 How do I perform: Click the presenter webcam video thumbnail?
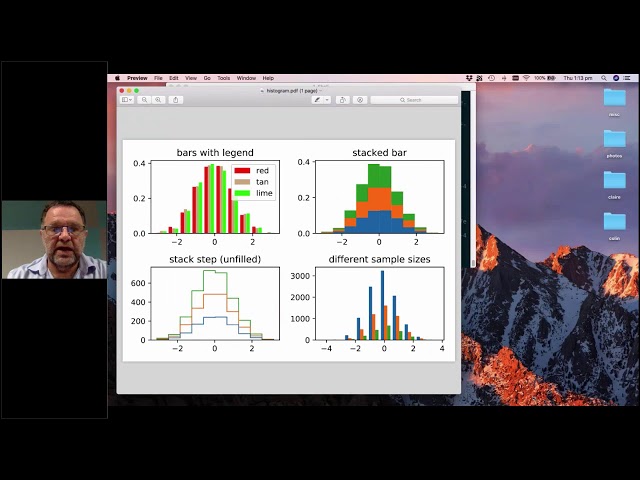click(x=54, y=240)
